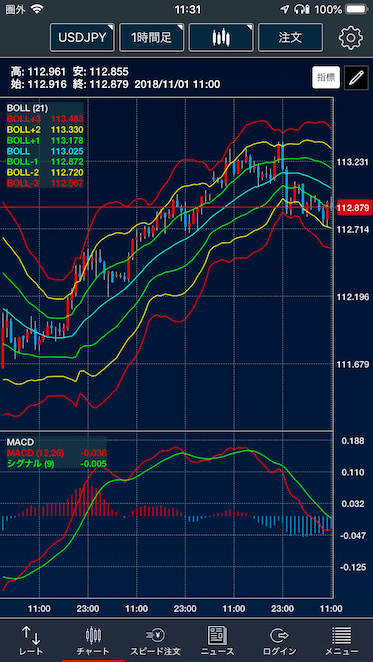Open the スピード注文 speed order tab
This screenshot has height=662, width=373.
tap(155, 640)
